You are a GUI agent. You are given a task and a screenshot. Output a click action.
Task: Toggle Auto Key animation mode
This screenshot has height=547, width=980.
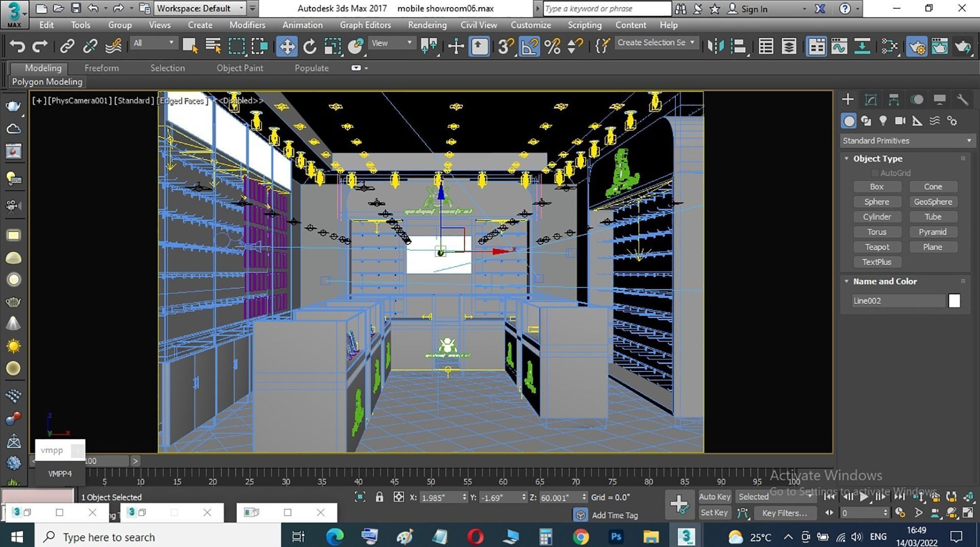[714, 496]
